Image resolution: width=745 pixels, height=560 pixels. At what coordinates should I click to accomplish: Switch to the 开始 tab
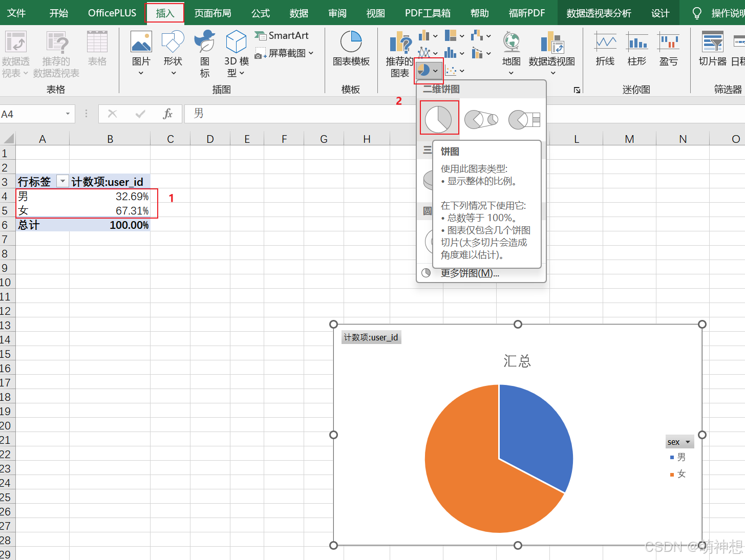(x=59, y=13)
